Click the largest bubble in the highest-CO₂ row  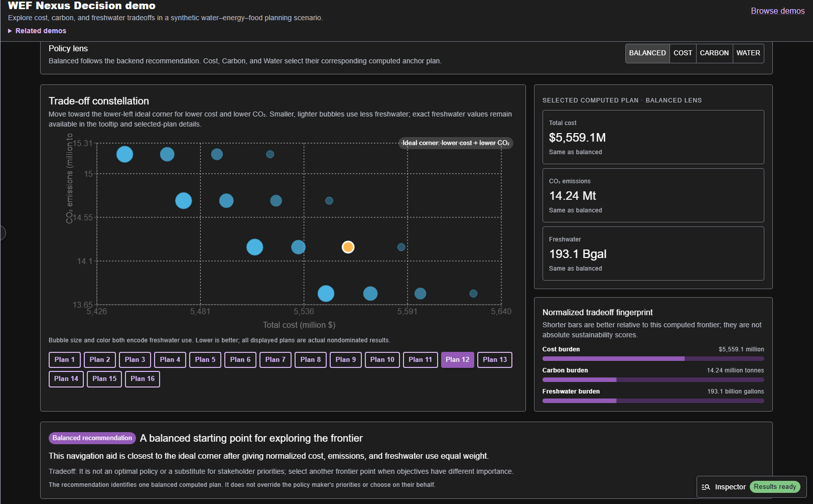click(124, 154)
